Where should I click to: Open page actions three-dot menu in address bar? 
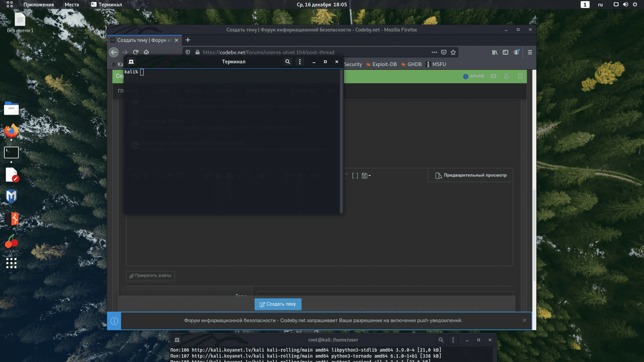[x=434, y=52]
